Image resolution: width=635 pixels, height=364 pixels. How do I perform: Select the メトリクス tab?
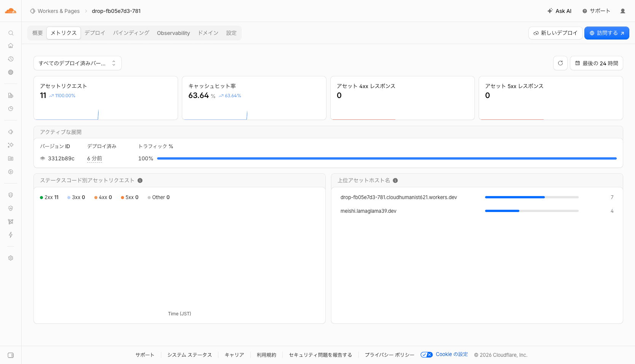coord(64,33)
